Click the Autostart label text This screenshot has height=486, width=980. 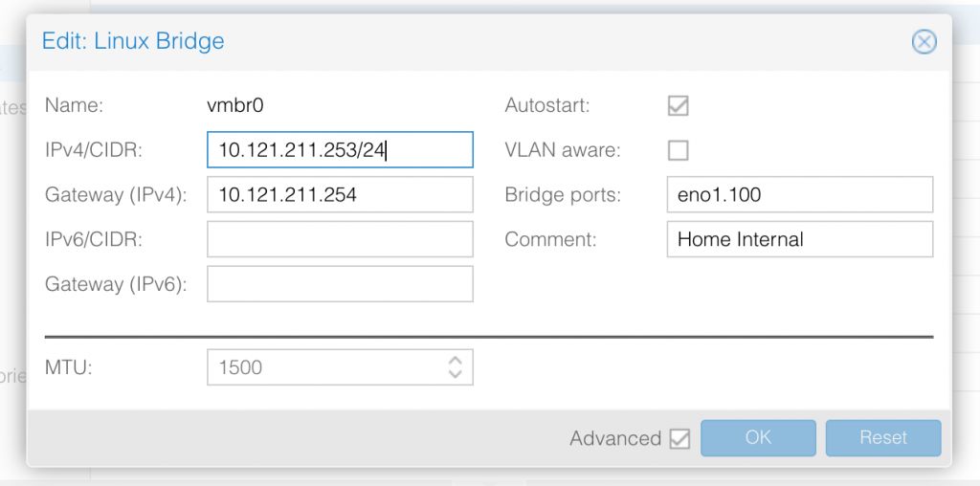pos(546,105)
